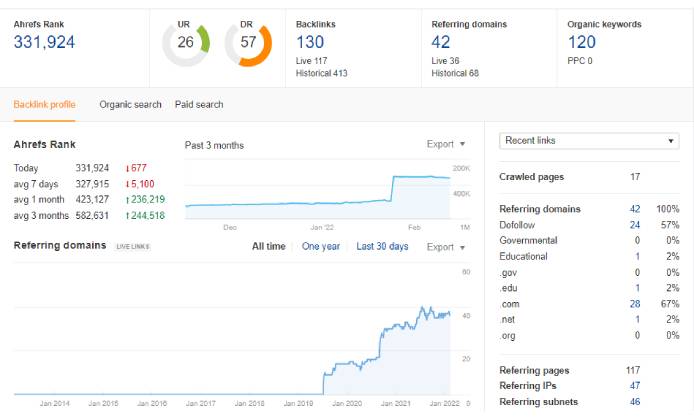Click the Historical 413 backlinks text
694x418 pixels.
[321, 73]
